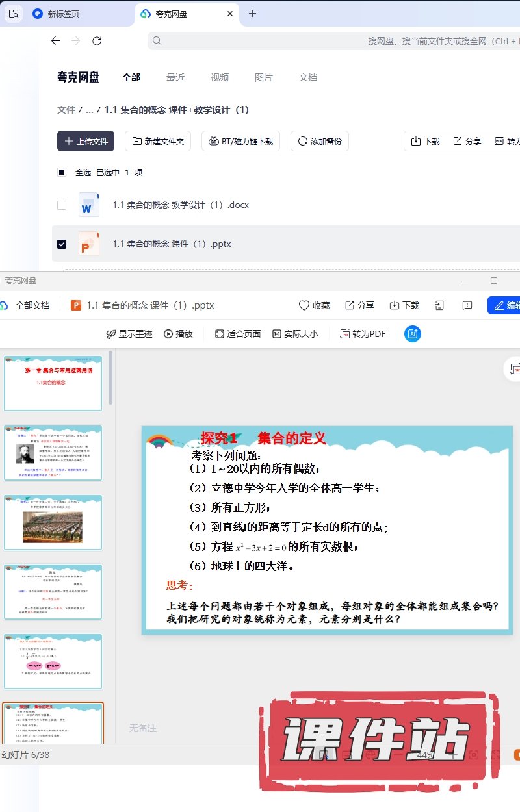Toggle the 全选 select-all checkbox
This screenshot has height=812, width=520.
point(62,172)
